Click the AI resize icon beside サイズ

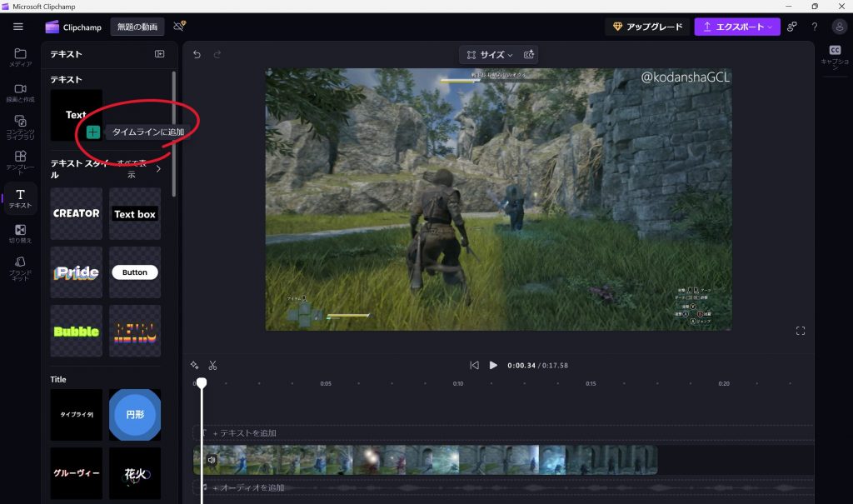[529, 54]
